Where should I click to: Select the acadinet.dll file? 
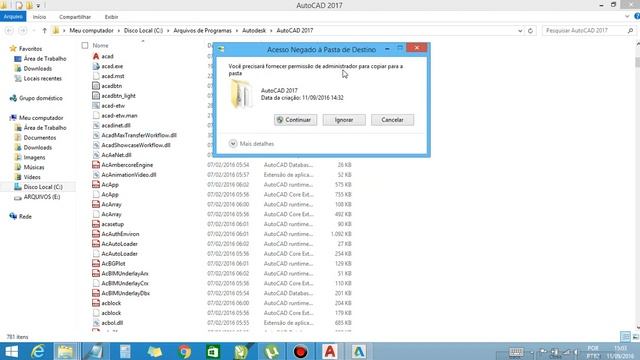[116, 125]
